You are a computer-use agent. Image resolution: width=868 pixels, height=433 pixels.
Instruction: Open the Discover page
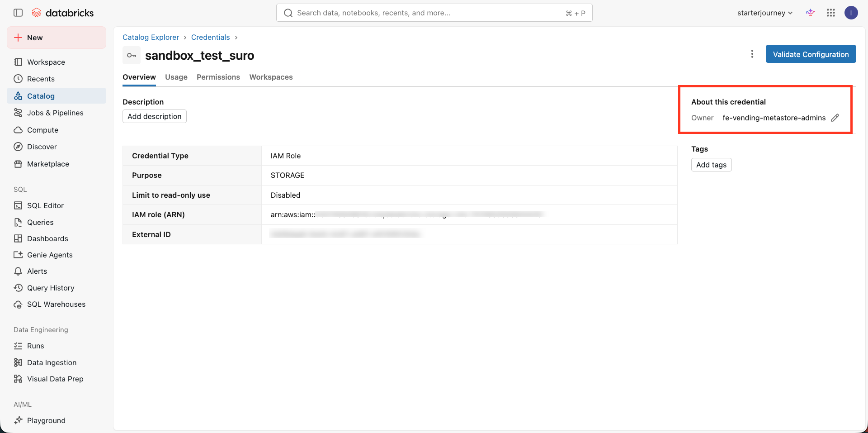click(x=57, y=147)
